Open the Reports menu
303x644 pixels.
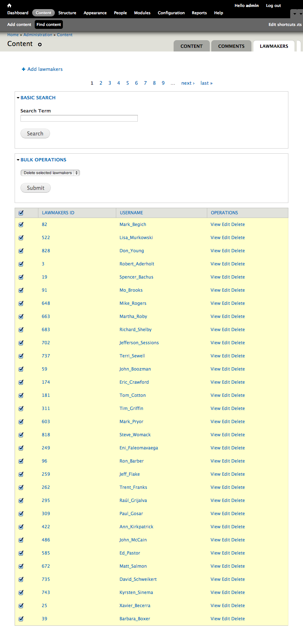coord(199,13)
